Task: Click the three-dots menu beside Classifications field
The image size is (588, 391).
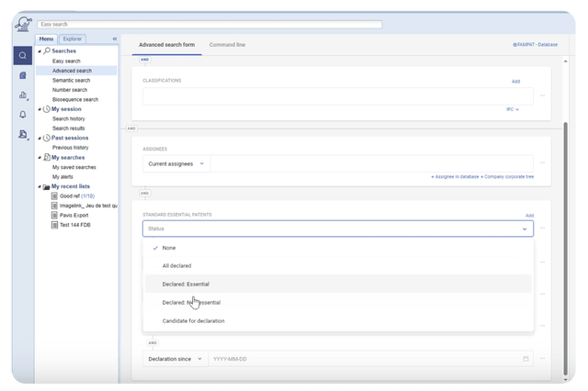Action: (x=543, y=95)
